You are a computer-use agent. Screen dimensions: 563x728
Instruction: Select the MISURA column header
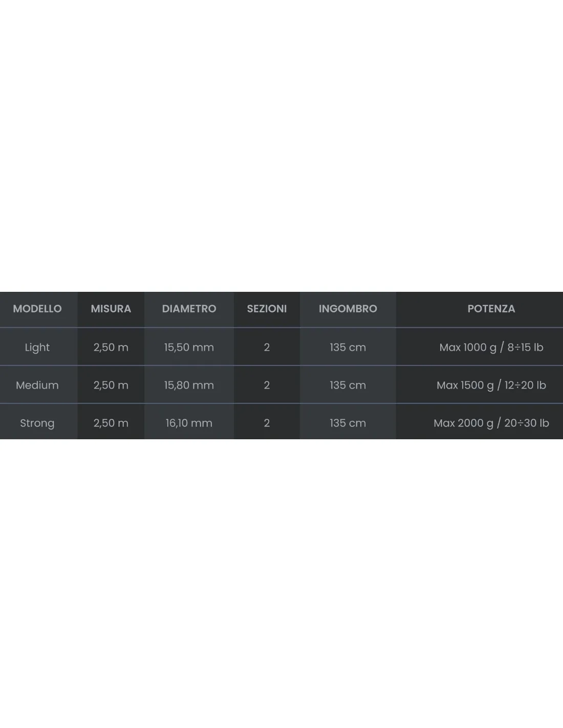click(x=111, y=309)
